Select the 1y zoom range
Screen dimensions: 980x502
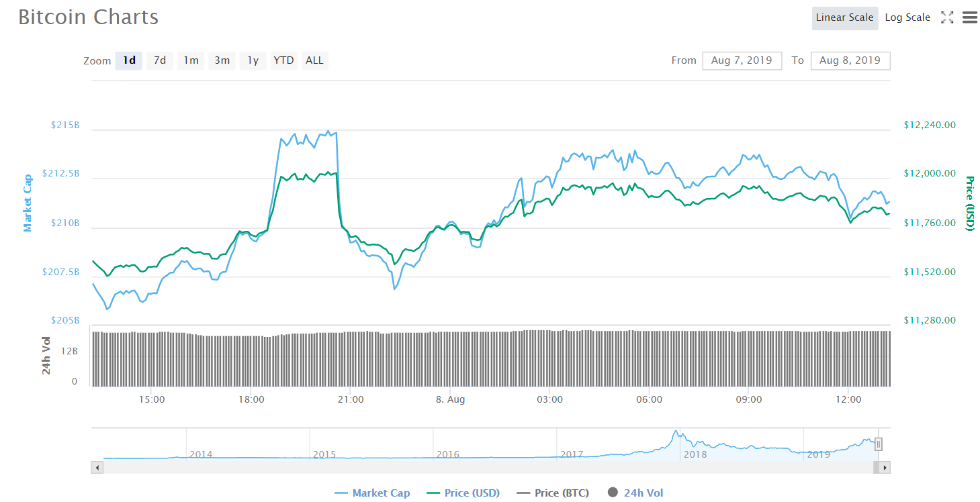point(253,60)
